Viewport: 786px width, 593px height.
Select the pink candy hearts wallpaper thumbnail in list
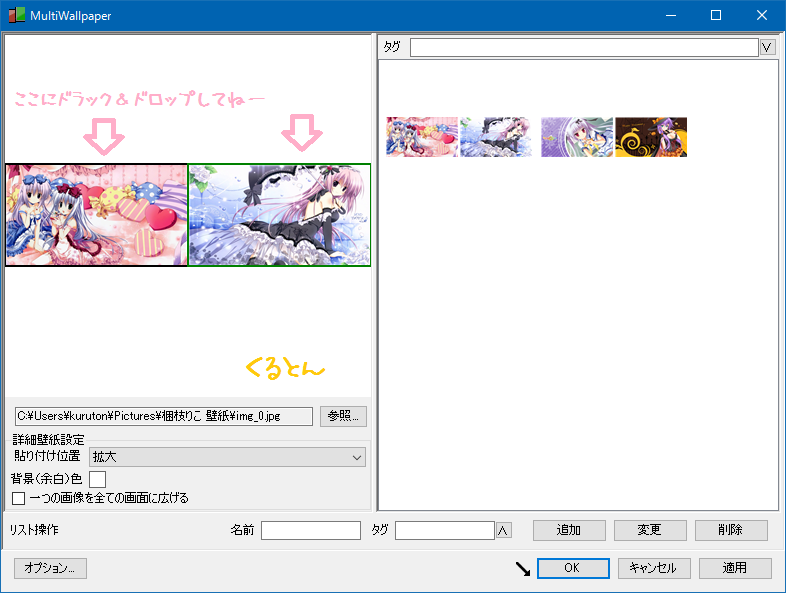click(422, 137)
